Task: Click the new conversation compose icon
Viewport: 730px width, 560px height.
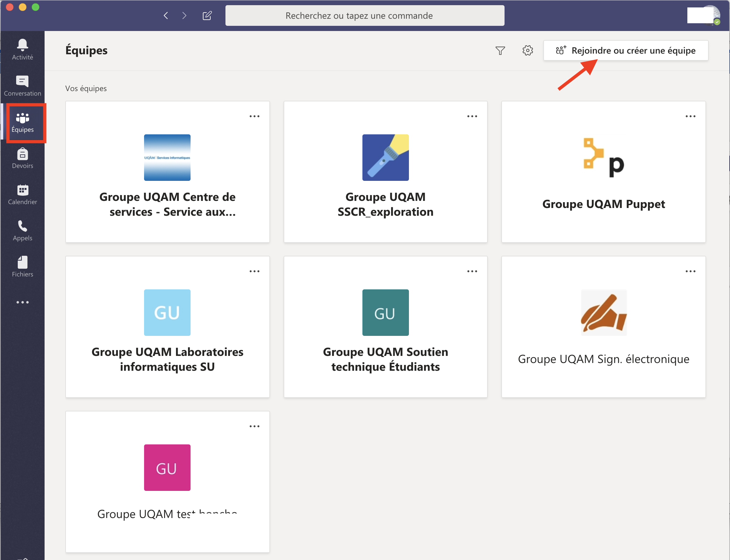Action: (x=207, y=15)
